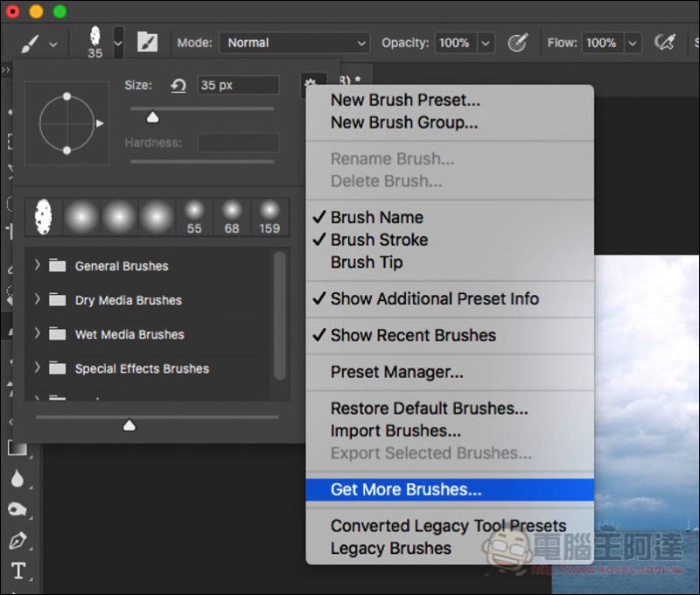Open the Flow slider dropdown arrow

tap(633, 43)
